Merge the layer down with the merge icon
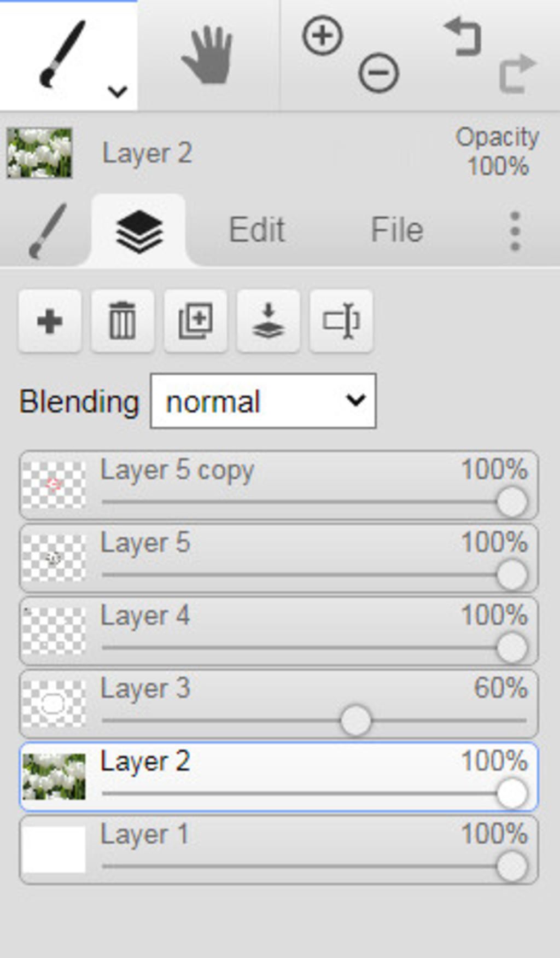Image resolution: width=560 pixels, height=958 pixels. pyautogui.click(x=268, y=321)
